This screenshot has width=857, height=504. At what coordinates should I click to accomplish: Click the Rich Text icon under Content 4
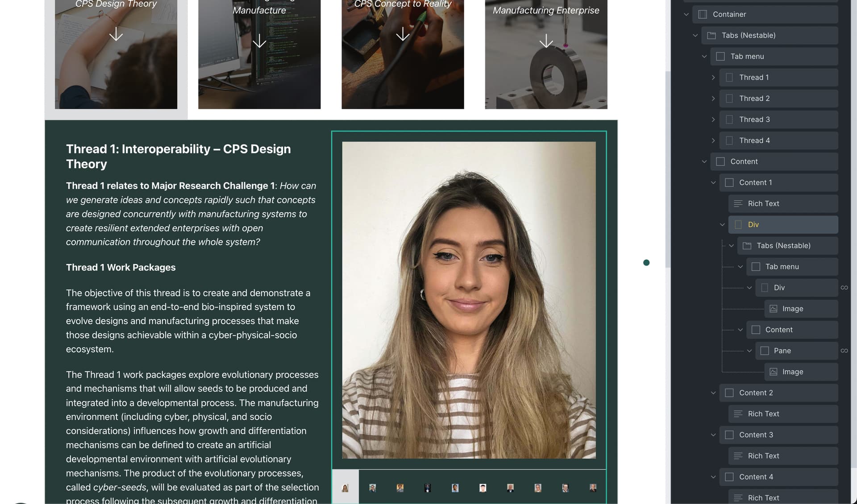(x=738, y=498)
